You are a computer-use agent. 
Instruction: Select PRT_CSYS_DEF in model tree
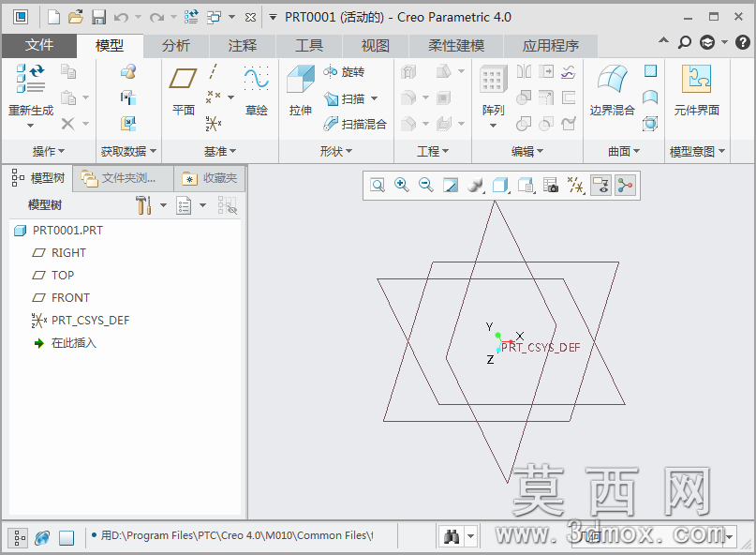click(90, 321)
